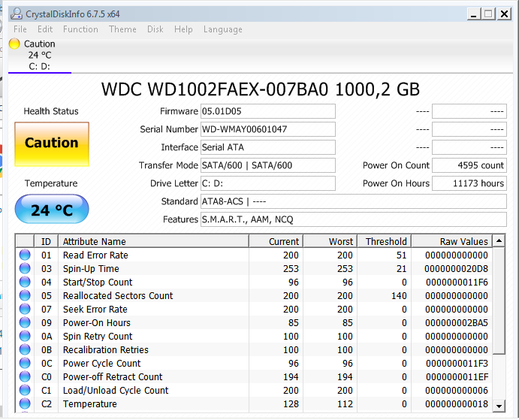Viewport: 519px width, 420px height.
Task: Select the Power-off Retract Count name
Action: pyautogui.click(x=113, y=376)
